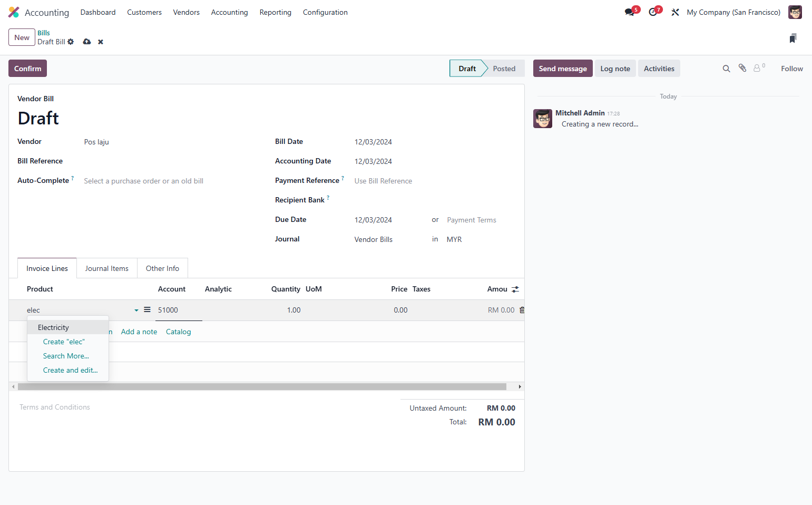Switch to the Journal Items tab
The height and width of the screenshot is (505, 812).
coord(107,268)
